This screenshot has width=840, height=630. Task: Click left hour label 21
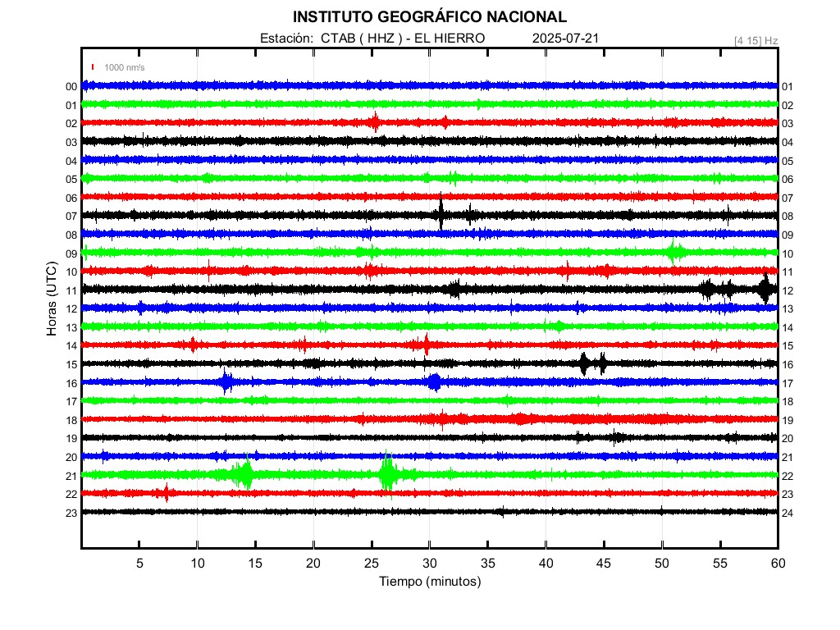71,477
